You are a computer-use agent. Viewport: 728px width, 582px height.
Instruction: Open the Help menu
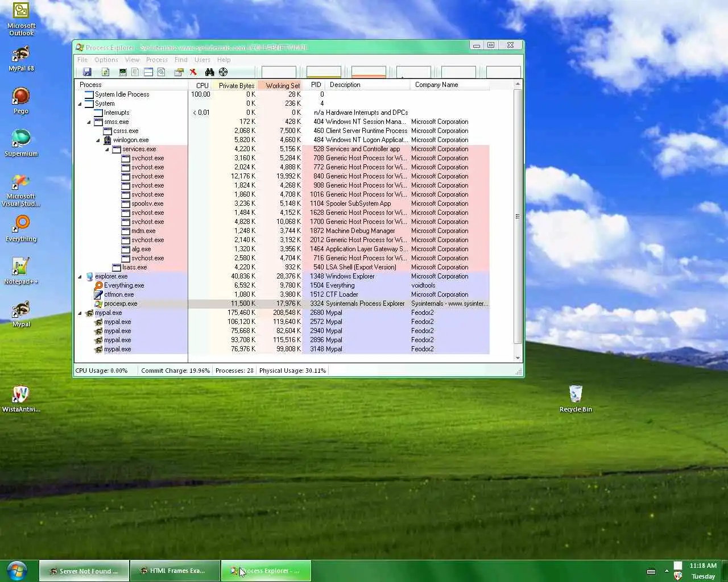click(x=224, y=60)
